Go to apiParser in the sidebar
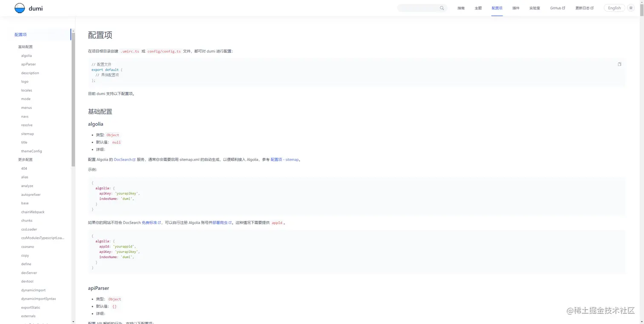The height and width of the screenshot is (324, 644). (29, 64)
